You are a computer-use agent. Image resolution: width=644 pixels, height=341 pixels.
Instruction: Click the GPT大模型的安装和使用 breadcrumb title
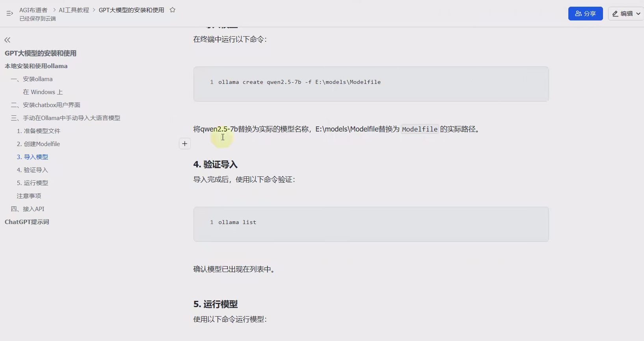pos(131,10)
